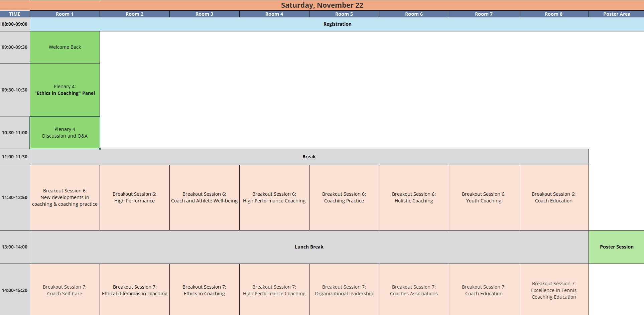The width and height of the screenshot is (644, 315).
Task: Click the Registration row
Action: point(337,24)
